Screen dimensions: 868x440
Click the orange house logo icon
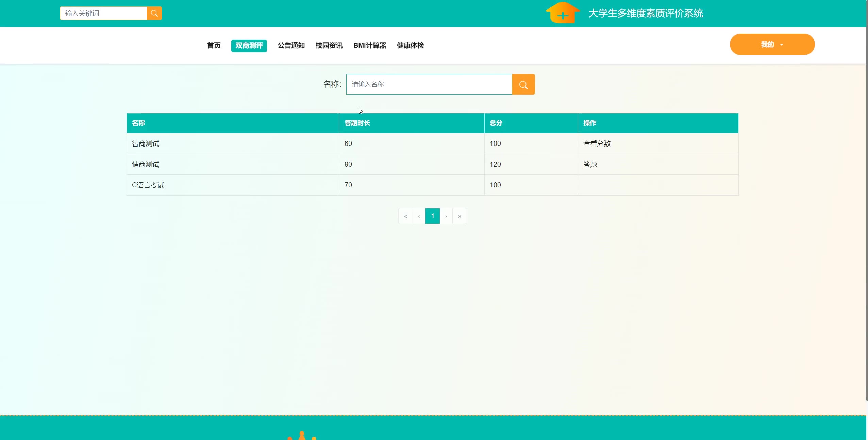coord(562,13)
